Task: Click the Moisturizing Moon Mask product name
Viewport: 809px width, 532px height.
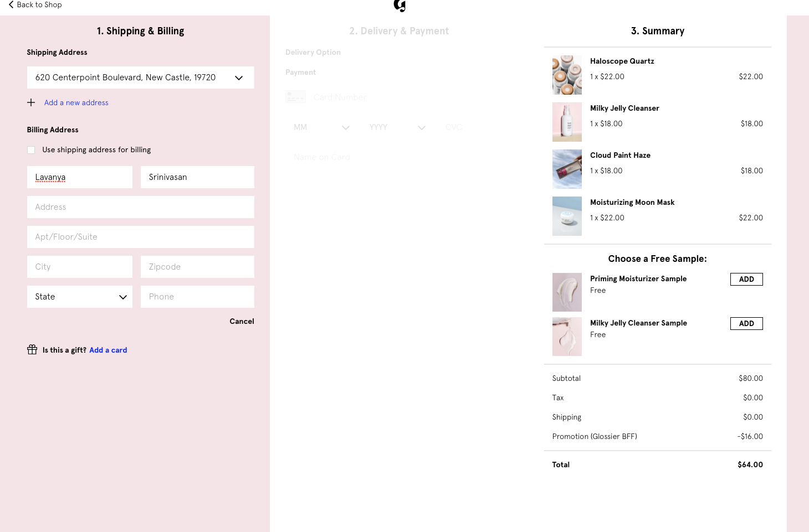Action: coord(632,202)
